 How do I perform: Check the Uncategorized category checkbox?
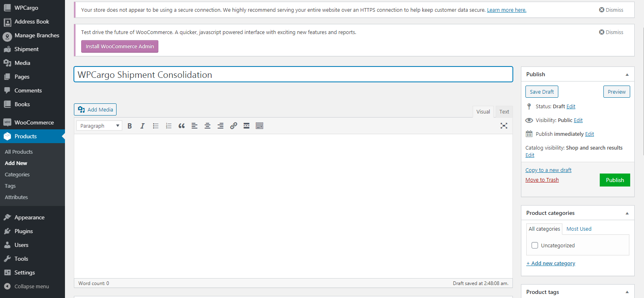(535, 245)
